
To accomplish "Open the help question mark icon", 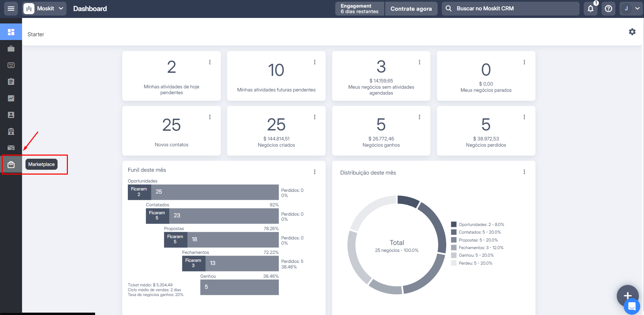I will tap(609, 9).
